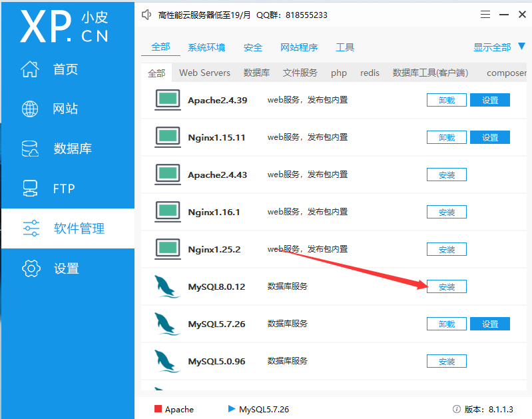Select 软件管理 in the sidebar
The width and height of the screenshot is (532, 419).
click(79, 228)
